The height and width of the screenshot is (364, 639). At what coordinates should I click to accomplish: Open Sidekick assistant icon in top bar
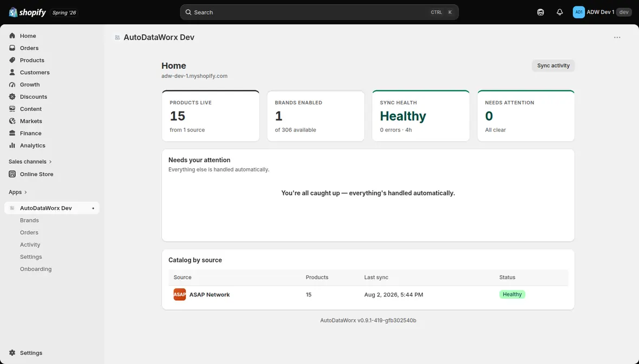point(540,12)
